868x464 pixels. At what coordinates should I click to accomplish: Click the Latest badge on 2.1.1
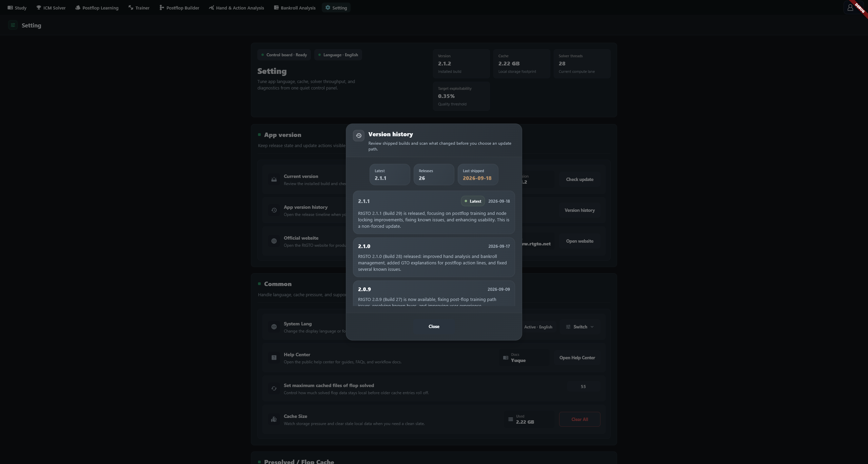473,201
